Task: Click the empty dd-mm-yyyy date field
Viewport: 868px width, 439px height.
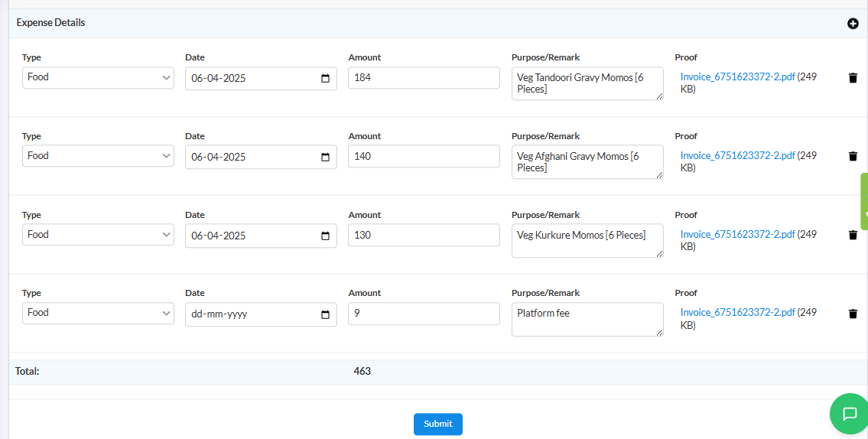Action: [x=261, y=314]
